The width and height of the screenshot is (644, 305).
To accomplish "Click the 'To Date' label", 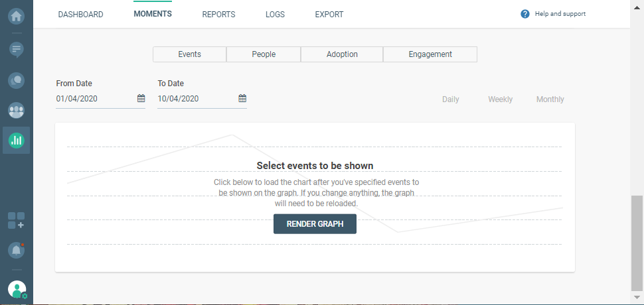I will 171,84.
